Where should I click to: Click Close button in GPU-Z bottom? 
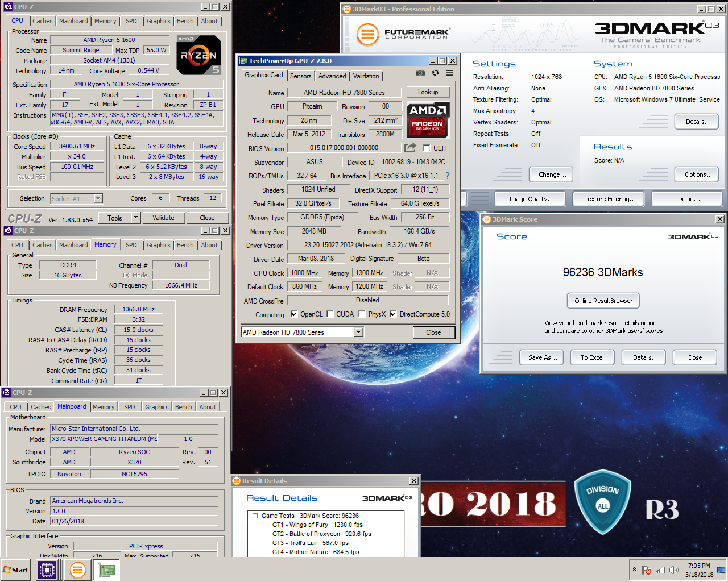point(433,332)
